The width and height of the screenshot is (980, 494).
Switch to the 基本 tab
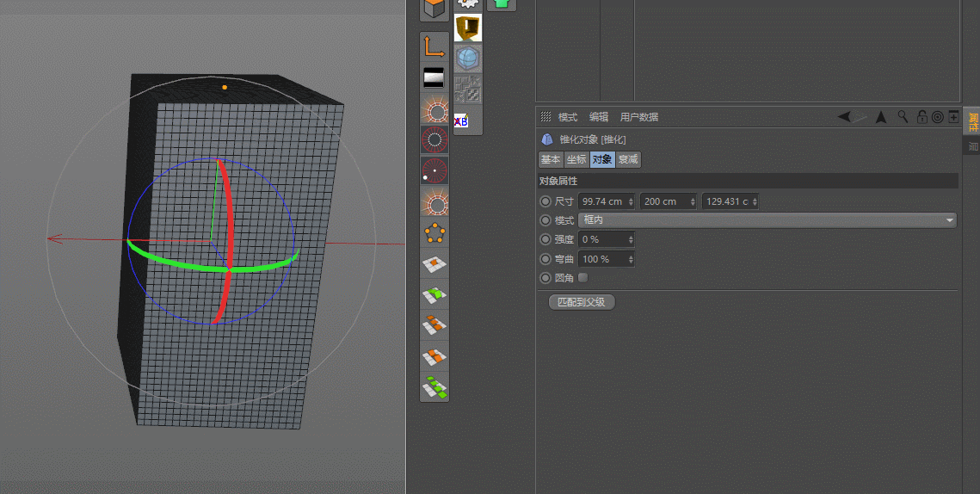(x=551, y=159)
